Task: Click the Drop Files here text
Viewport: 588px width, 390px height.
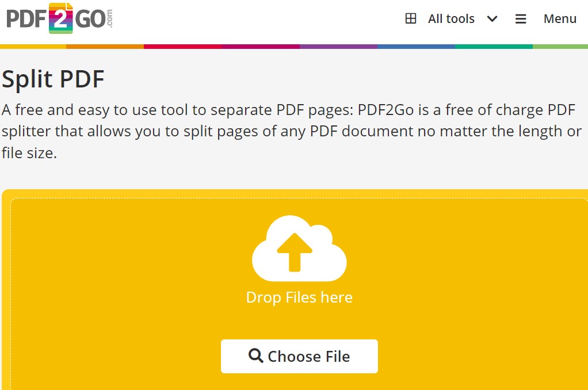Action: pos(299,297)
